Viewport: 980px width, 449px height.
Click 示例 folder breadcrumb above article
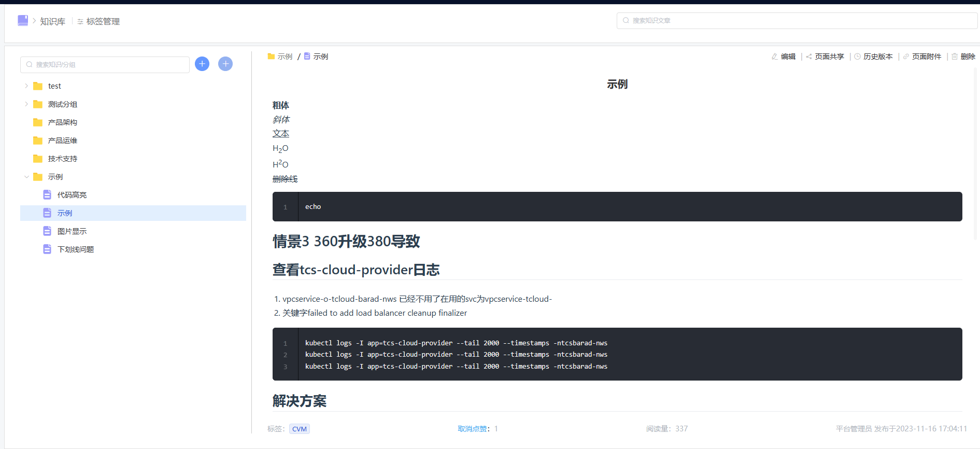pos(280,57)
